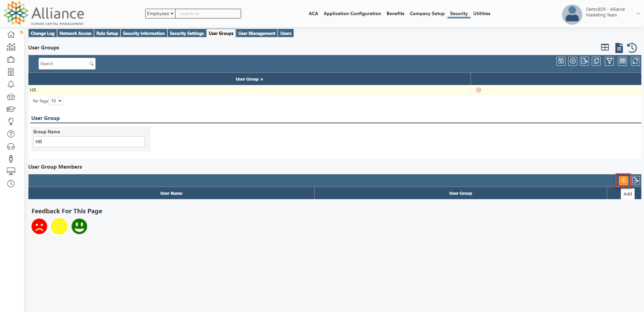
Task: Click the DemoBDR account name
Action: coord(605,12)
